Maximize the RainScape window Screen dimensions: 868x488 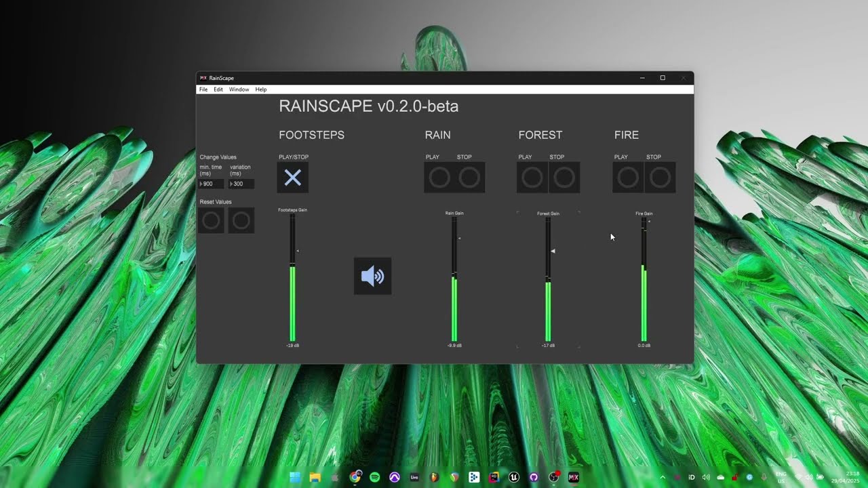[x=663, y=78]
